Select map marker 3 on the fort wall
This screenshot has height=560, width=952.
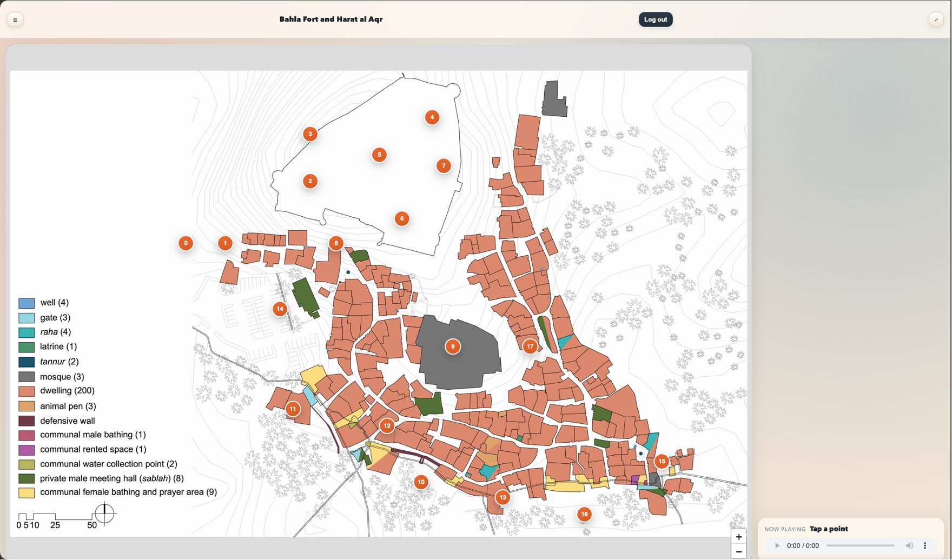click(x=310, y=134)
